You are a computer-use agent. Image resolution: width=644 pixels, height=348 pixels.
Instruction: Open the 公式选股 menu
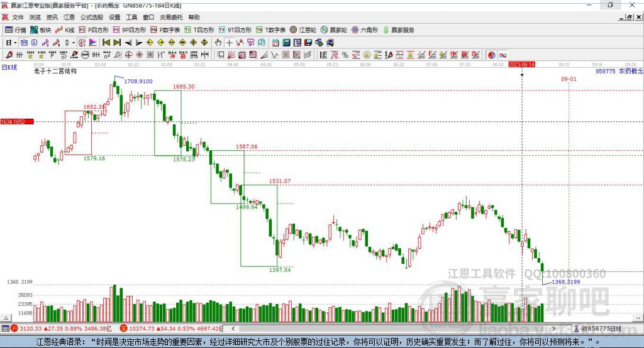(x=92, y=17)
